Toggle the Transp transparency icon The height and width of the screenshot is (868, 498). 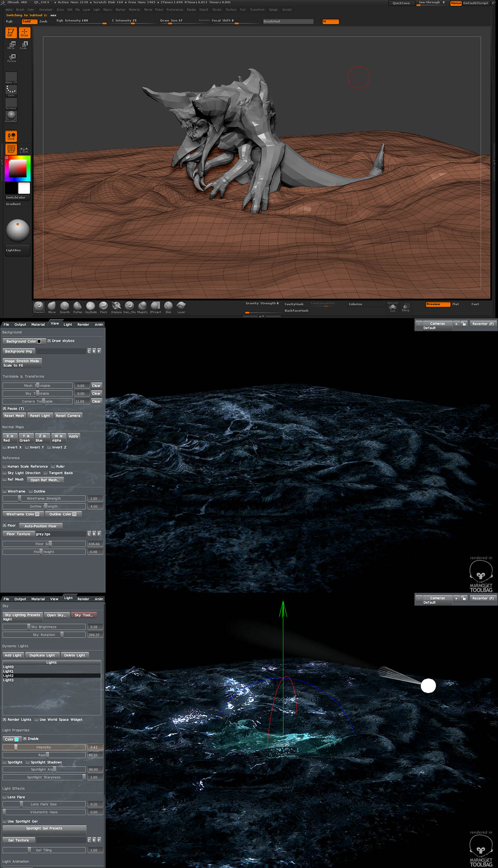click(x=406, y=307)
